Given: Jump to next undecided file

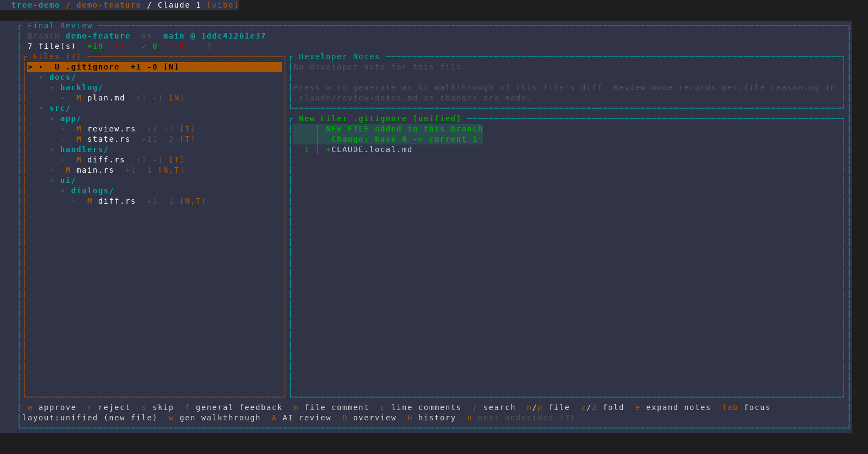Looking at the screenshot, I should coord(521,418).
